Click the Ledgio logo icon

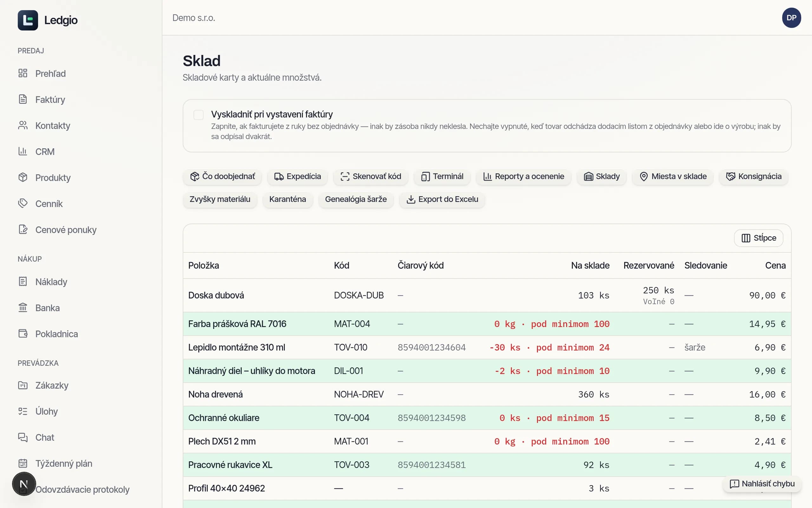click(28, 20)
